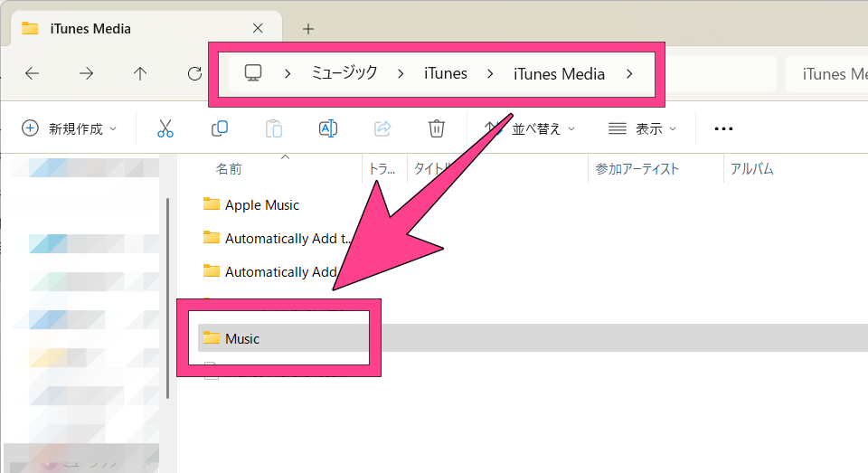Click the Share icon in toolbar
Image resolution: width=868 pixels, height=473 pixels.
click(x=382, y=128)
